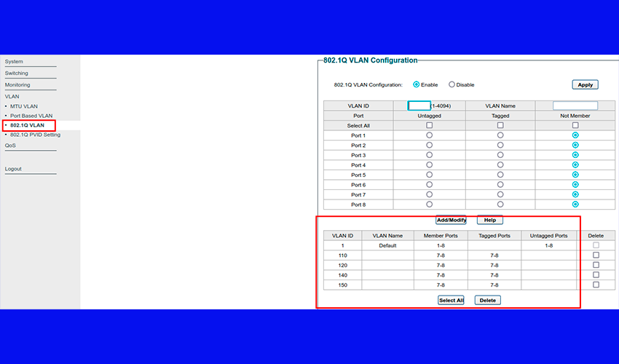Click the Untagged Ports 1-8 cell
Screen dimensions: 619x364
pos(549,245)
